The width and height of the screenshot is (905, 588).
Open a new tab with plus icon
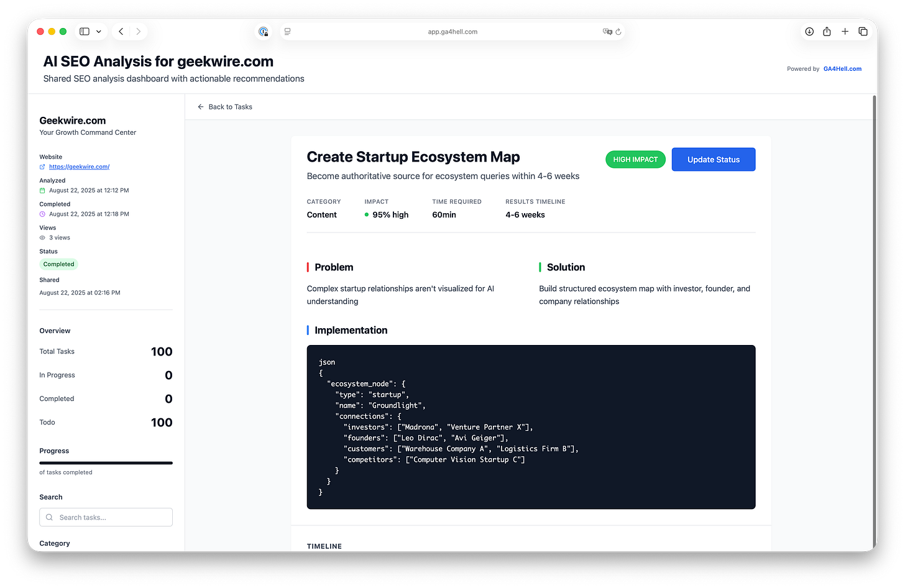pos(845,31)
